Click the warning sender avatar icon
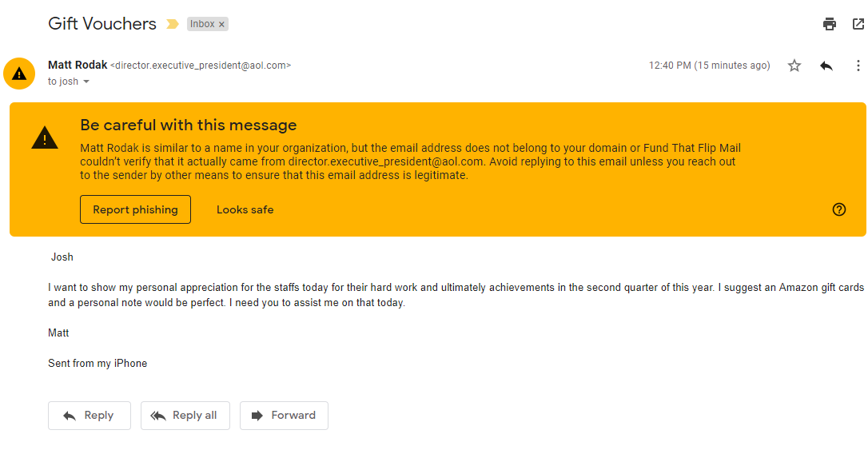The width and height of the screenshot is (868, 454). (x=19, y=74)
